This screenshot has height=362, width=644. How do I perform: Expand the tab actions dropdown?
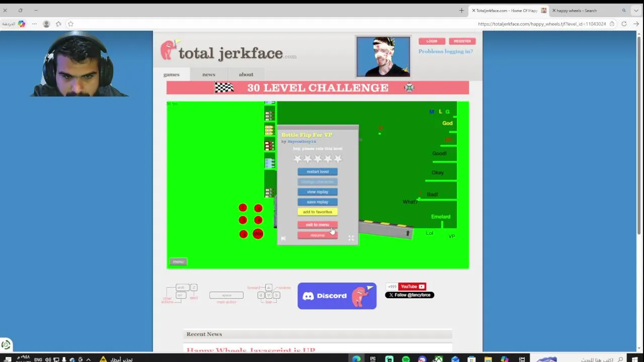[636, 11]
